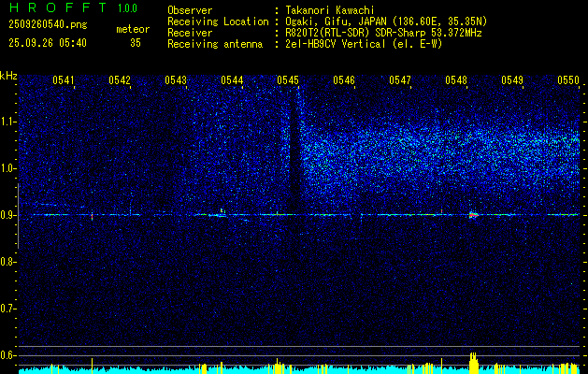Click frequency axis label 0.8
The height and width of the screenshot is (374, 588).
(x=7, y=262)
